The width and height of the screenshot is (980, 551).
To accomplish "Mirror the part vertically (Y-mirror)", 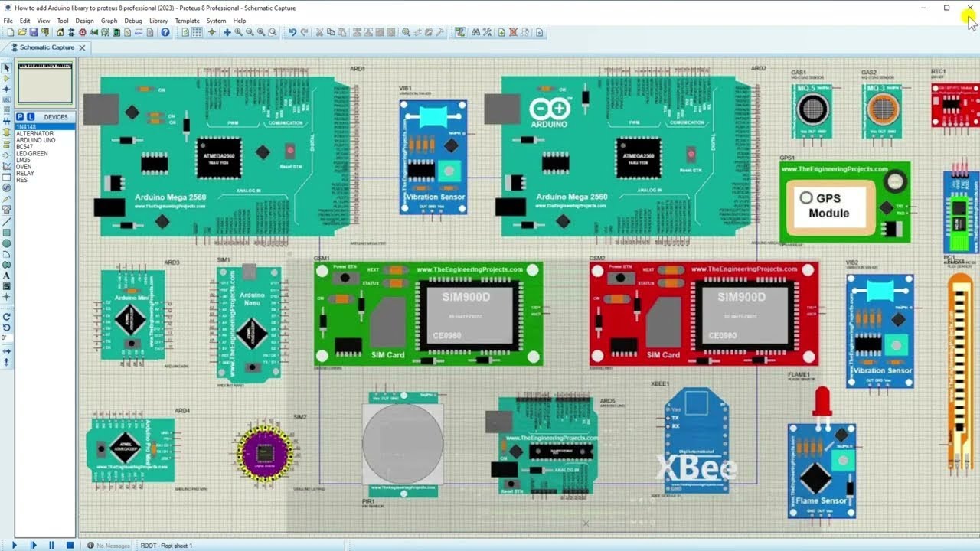I will click(6, 360).
